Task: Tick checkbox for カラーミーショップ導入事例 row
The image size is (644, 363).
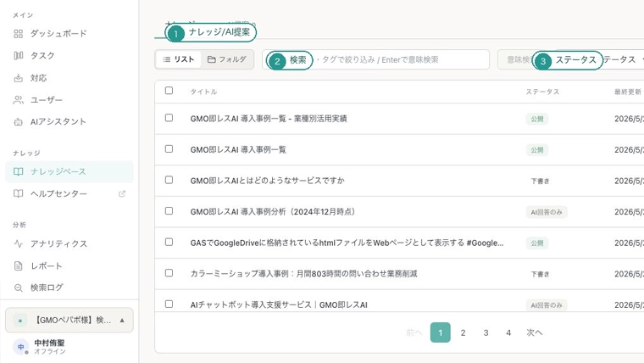Action: click(169, 273)
